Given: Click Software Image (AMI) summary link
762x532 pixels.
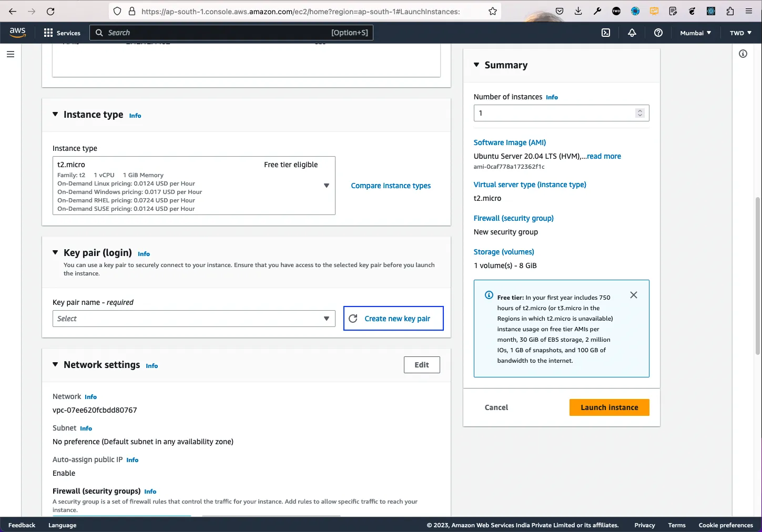Looking at the screenshot, I should pyautogui.click(x=510, y=142).
